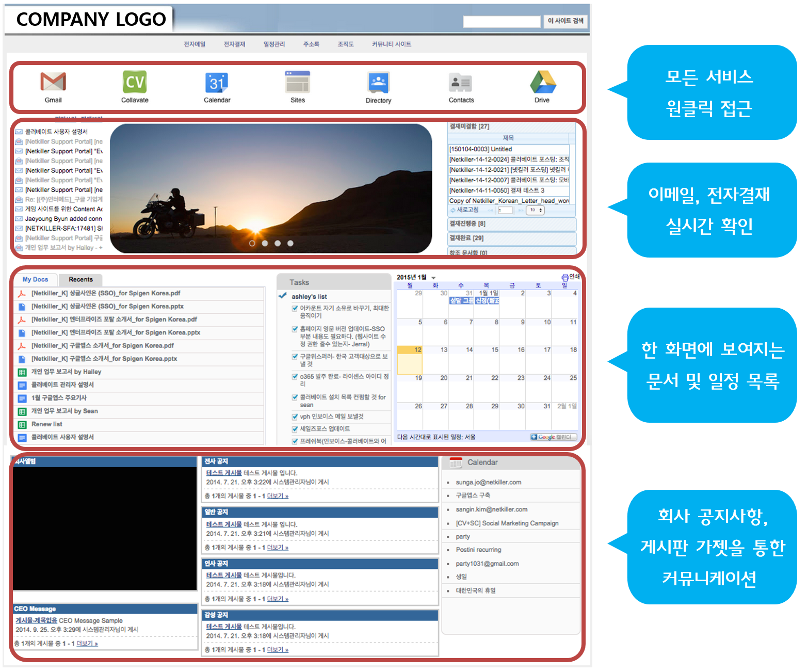Click 더보기 link under 전사 공지
This screenshot has width=808, height=672.
coord(278,496)
